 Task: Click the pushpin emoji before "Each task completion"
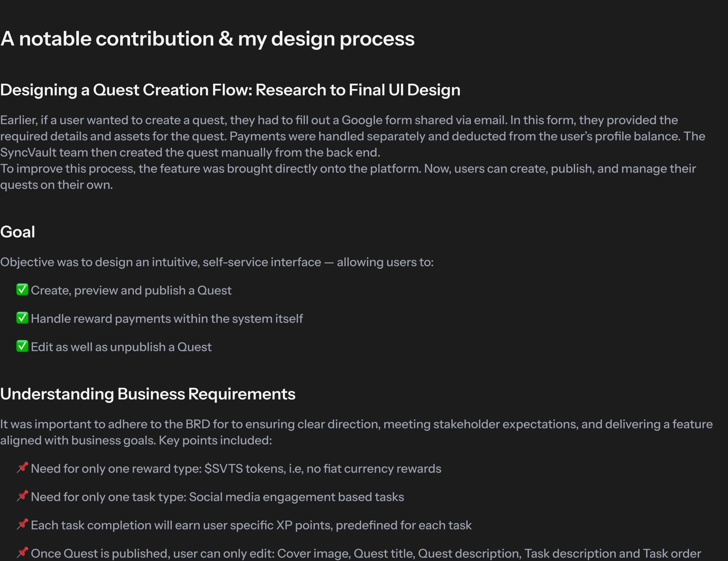coord(22,525)
